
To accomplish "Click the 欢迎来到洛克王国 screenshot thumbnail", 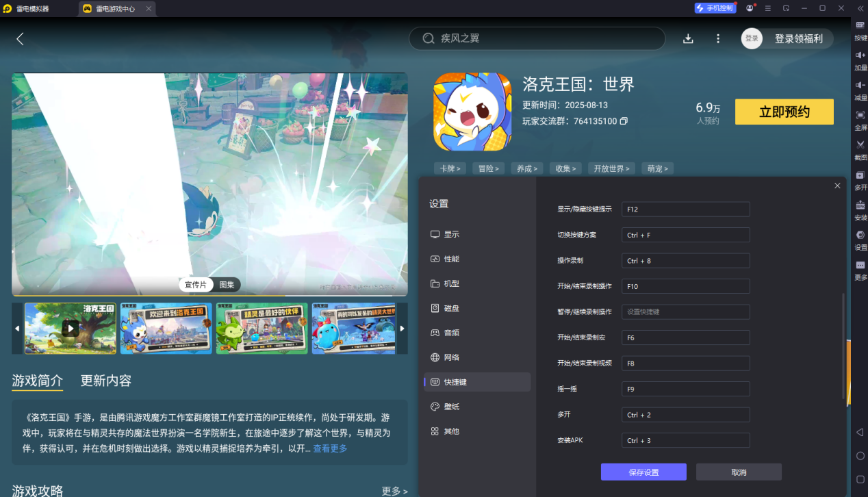I will pyautogui.click(x=166, y=329).
